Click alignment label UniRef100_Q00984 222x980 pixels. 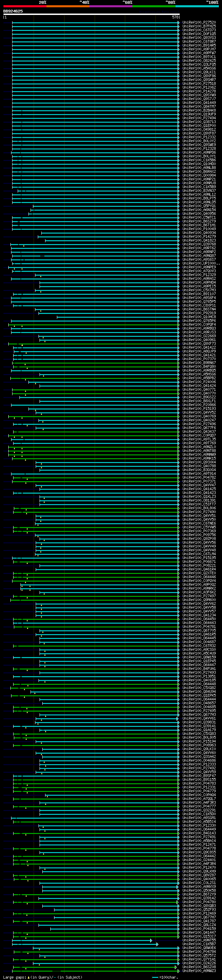[199, 176]
